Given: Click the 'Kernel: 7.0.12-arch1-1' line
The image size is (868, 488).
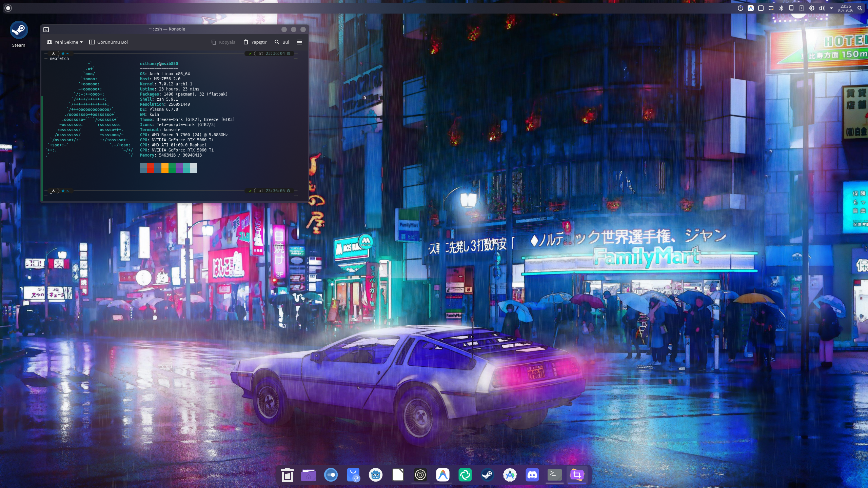Looking at the screenshot, I should pyautogui.click(x=166, y=84).
